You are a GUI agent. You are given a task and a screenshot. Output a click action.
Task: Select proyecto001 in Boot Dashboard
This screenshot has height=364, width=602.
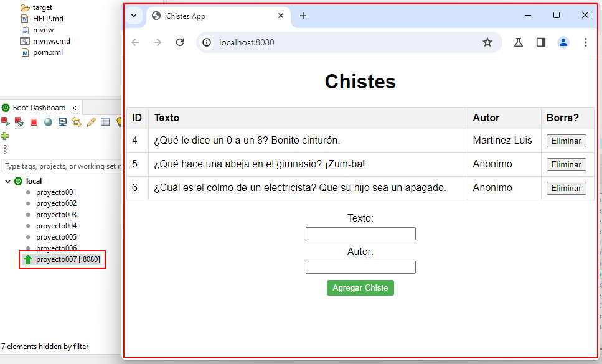[56, 192]
